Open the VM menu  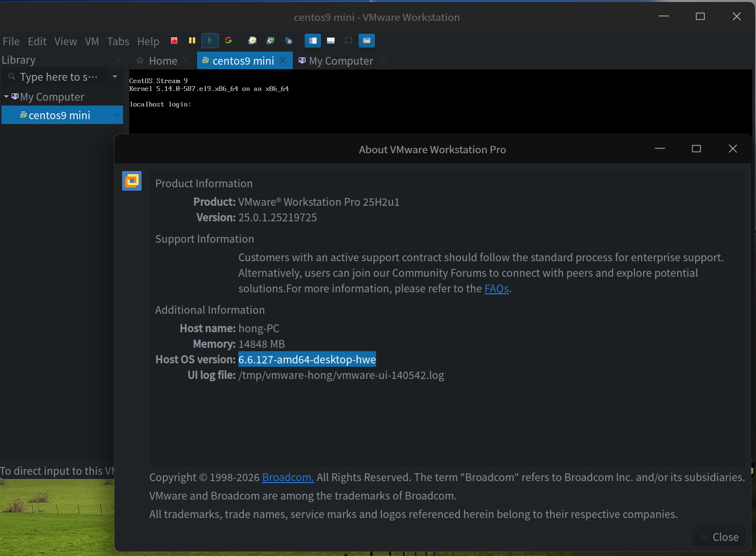pyautogui.click(x=92, y=41)
